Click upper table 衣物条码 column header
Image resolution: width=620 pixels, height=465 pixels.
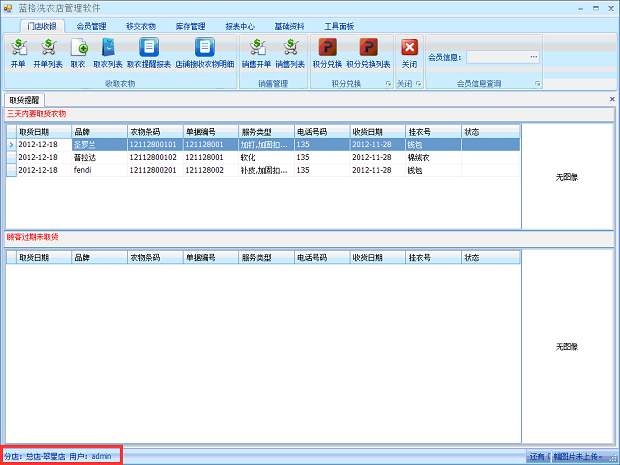click(155, 132)
